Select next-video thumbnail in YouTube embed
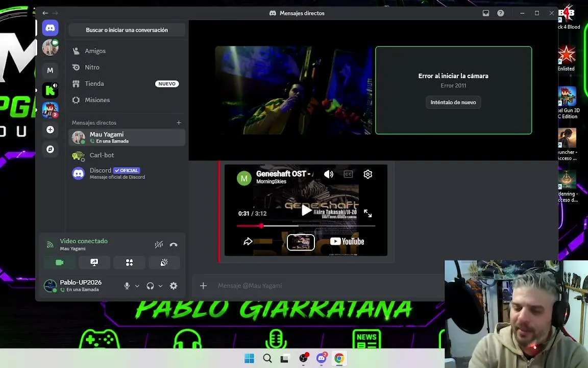The width and height of the screenshot is (588, 368). [301, 242]
